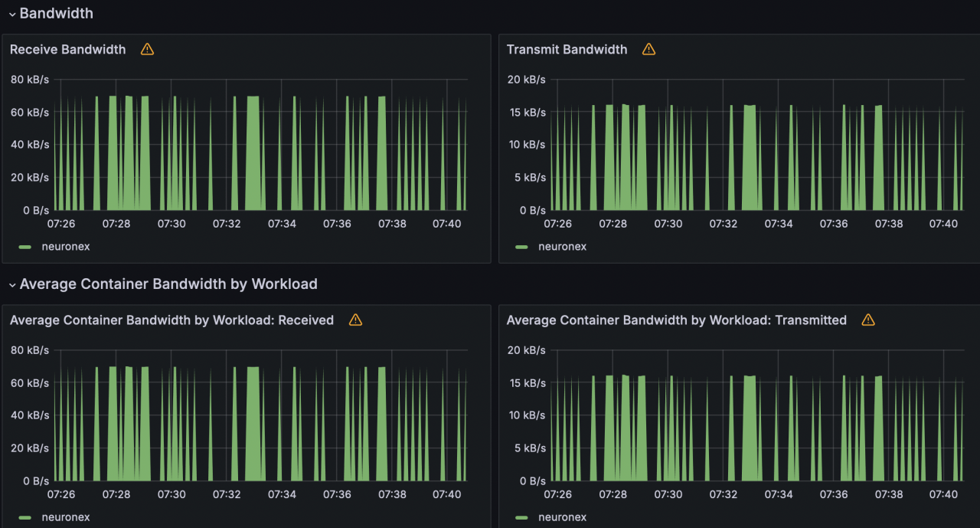The width and height of the screenshot is (980, 528).
Task: Click warning icon on Transmit Bandwidth panel
Action: [x=649, y=50]
